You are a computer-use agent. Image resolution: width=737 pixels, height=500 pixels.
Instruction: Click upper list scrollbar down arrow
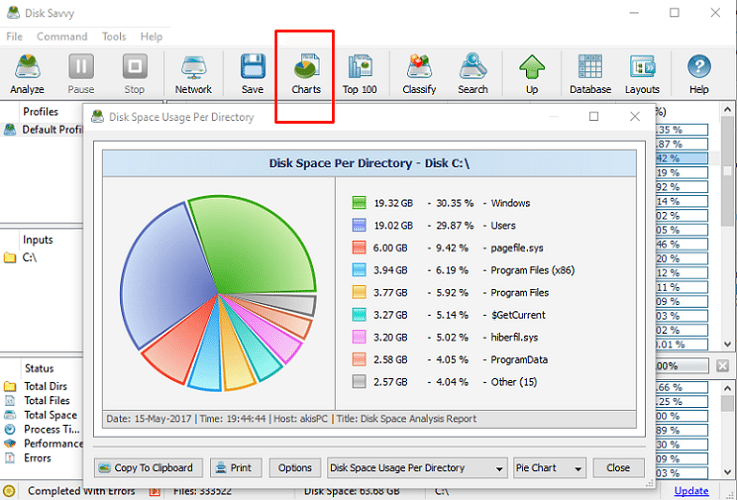tap(728, 344)
